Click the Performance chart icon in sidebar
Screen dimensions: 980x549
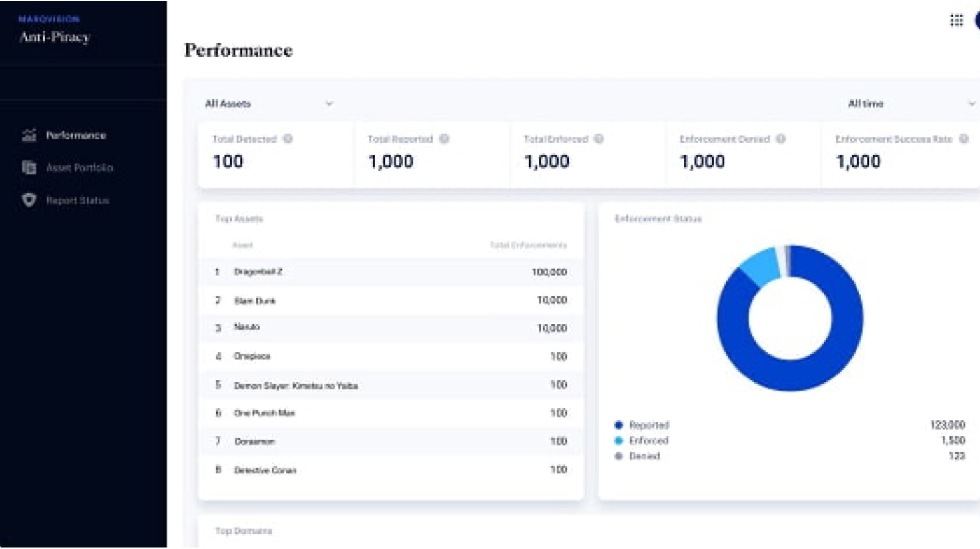point(29,135)
